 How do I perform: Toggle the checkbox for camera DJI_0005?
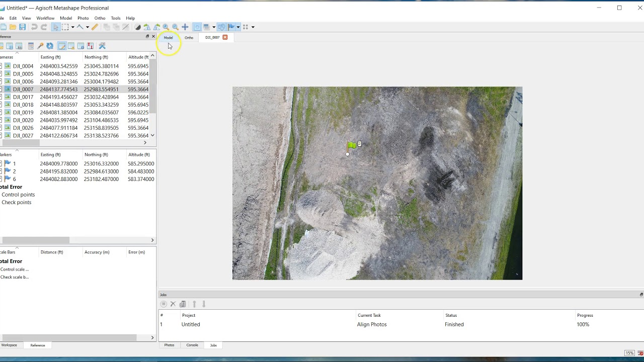[1, 74]
